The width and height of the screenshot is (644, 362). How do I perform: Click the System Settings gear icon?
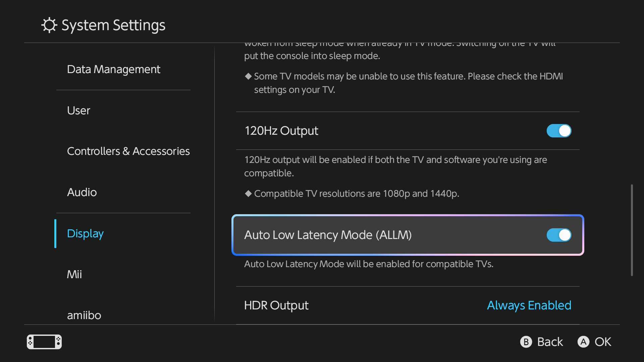click(x=49, y=25)
